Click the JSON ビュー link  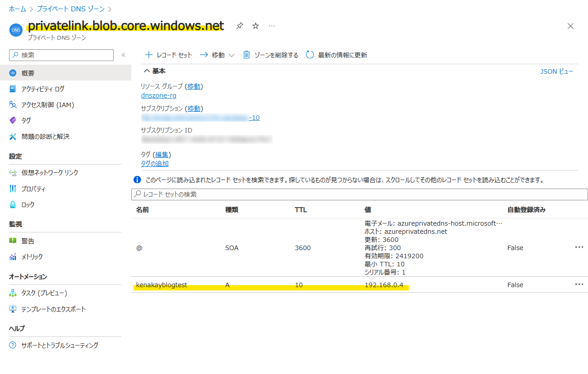(x=556, y=71)
